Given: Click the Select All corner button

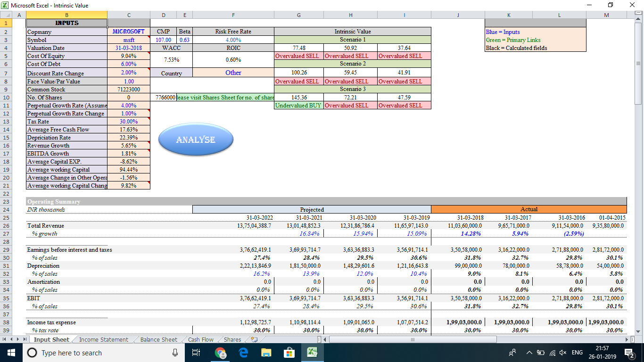Looking at the screenshot, I should tap(6, 15).
